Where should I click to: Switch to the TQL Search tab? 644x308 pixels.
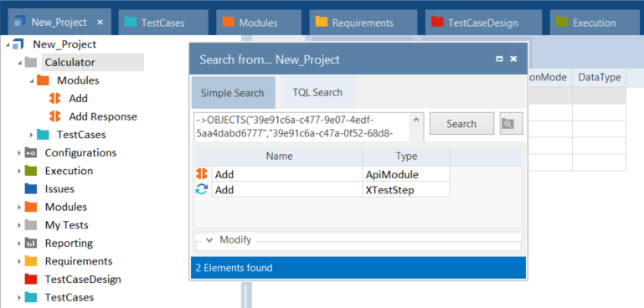click(x=317, y=92)
